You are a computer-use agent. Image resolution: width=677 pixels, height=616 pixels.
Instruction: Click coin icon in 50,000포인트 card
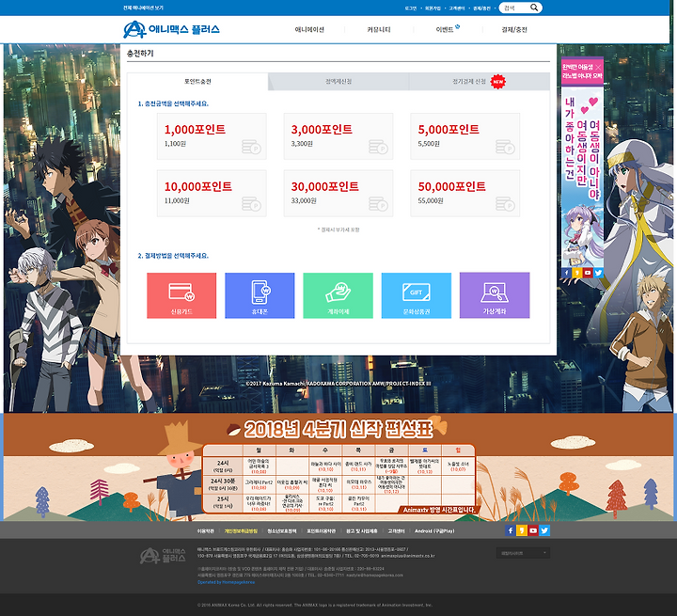pyautogui.click(x=505, y=204)
